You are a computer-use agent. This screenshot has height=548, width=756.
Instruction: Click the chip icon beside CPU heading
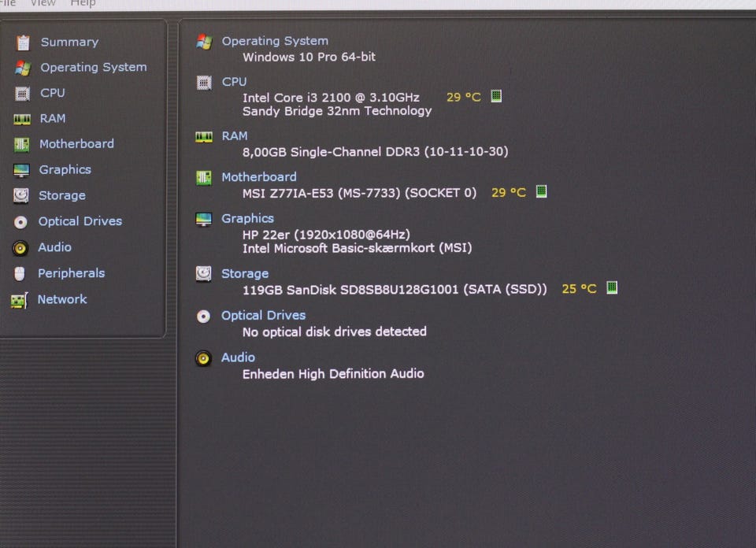204,83
